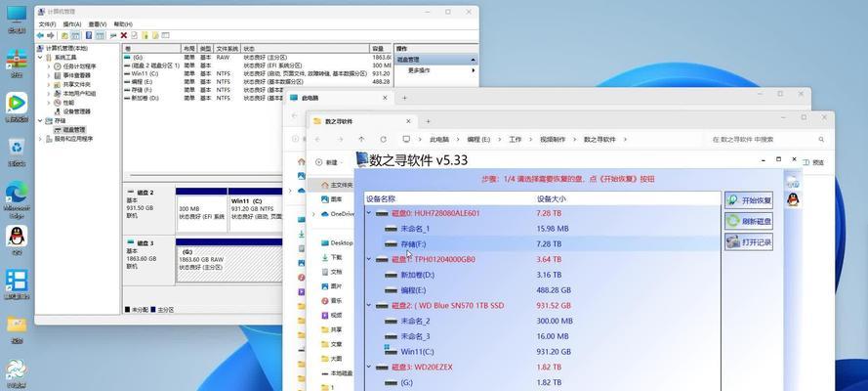This screenshot has width=868, height=391.
Task: Click the 在 数之寻软件 中搜索 search box
Action: [x=768, y=140]
